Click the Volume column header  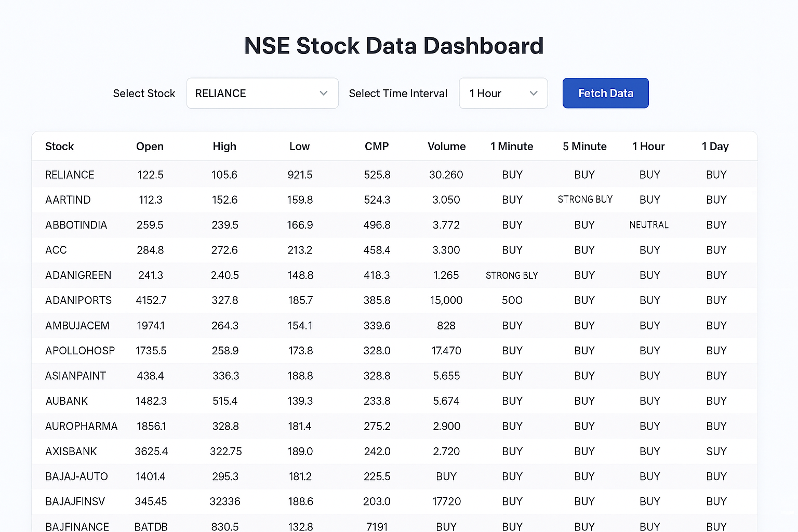coord(446,147)
